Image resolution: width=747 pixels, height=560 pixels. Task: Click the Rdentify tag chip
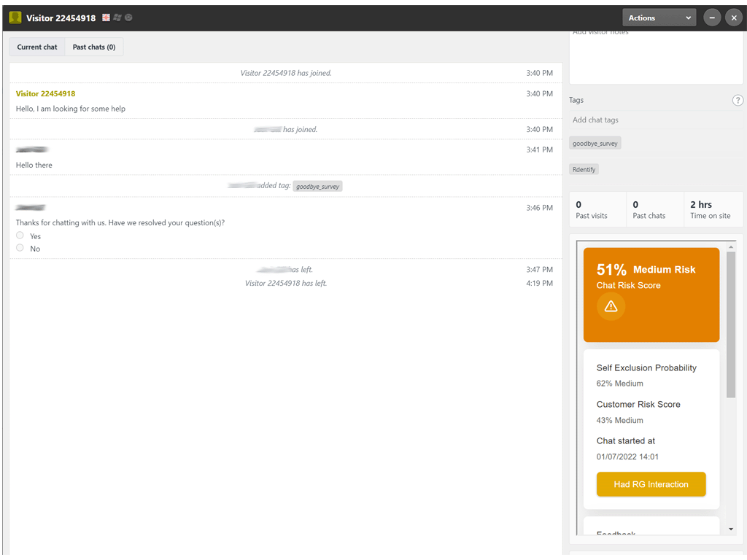point(584,169)
